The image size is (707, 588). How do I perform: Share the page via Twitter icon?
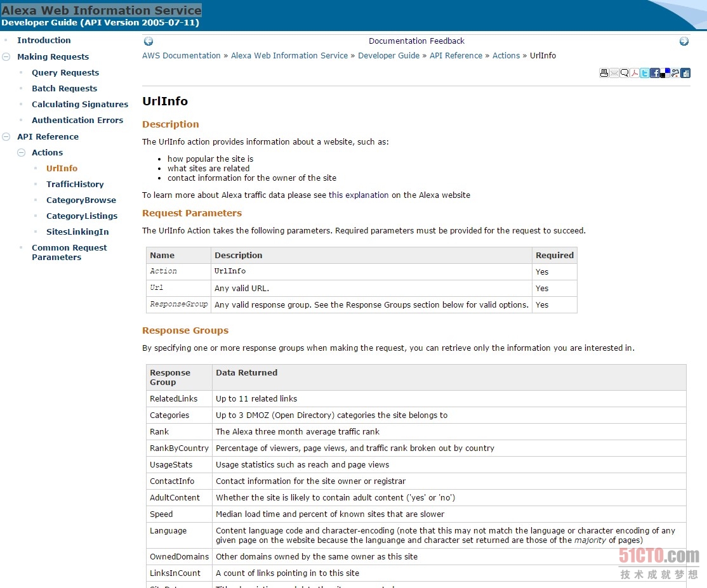coord(645,73)
